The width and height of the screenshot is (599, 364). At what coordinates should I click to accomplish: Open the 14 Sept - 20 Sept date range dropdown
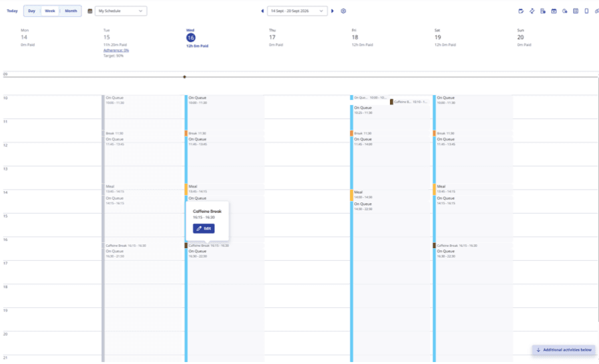(x=298, y=11)
